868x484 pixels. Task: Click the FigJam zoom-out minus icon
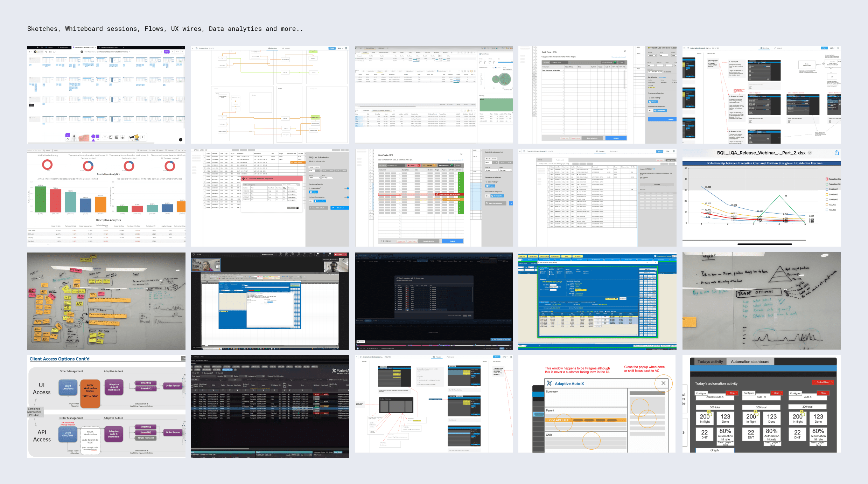pyautogui.click(x=172, y=52)
